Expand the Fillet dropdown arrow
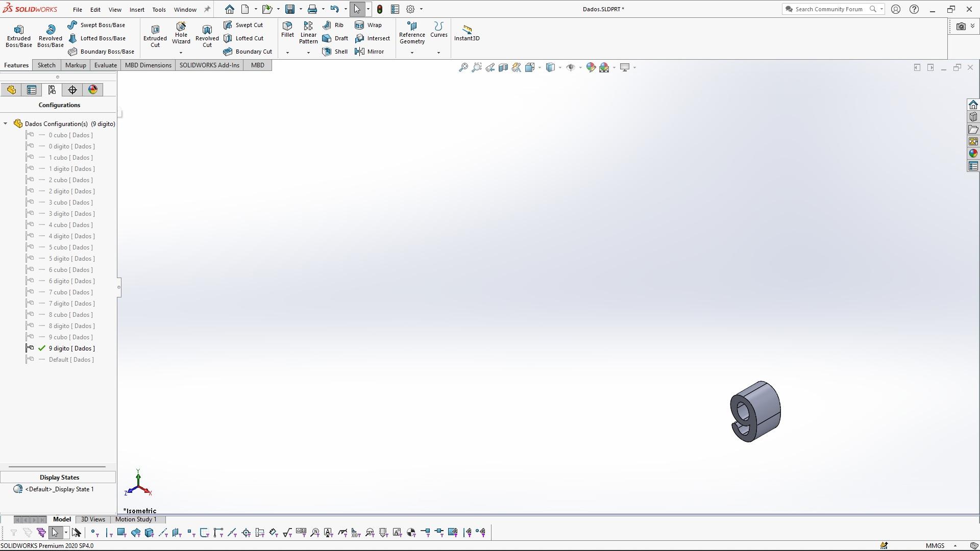Viewport: 980px width, 551px height. pos(287,53)
